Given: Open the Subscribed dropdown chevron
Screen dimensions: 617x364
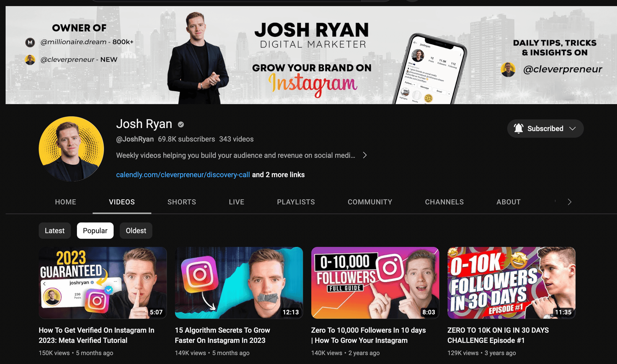Looking at the screenshot, I should coord(572,129).
